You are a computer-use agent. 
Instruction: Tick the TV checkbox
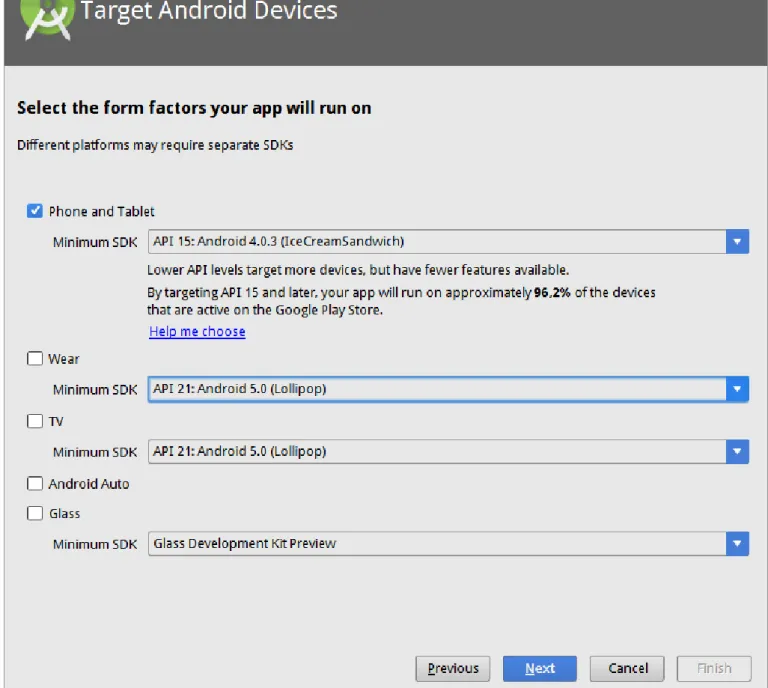coord(35,421)
